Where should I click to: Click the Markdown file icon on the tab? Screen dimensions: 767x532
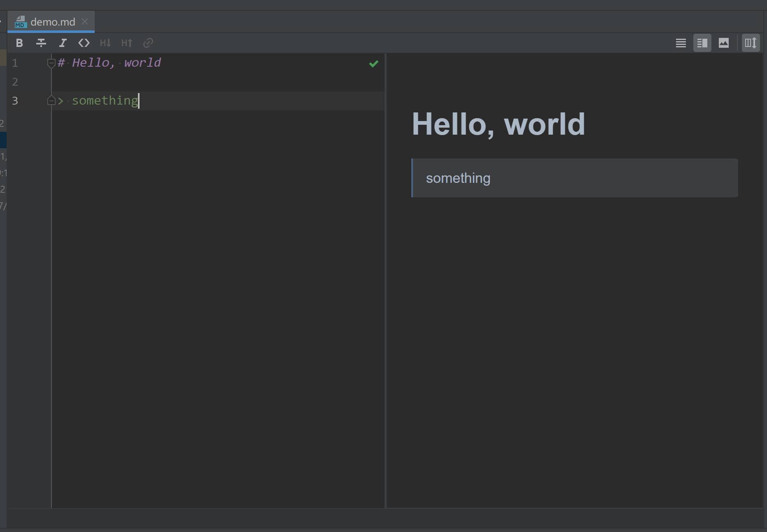21,21
